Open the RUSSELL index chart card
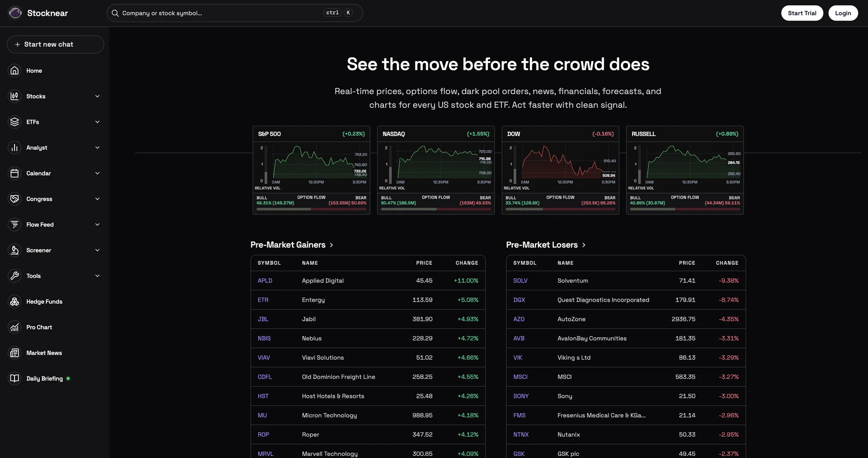 pyautogui.click(x=685, y=170)
